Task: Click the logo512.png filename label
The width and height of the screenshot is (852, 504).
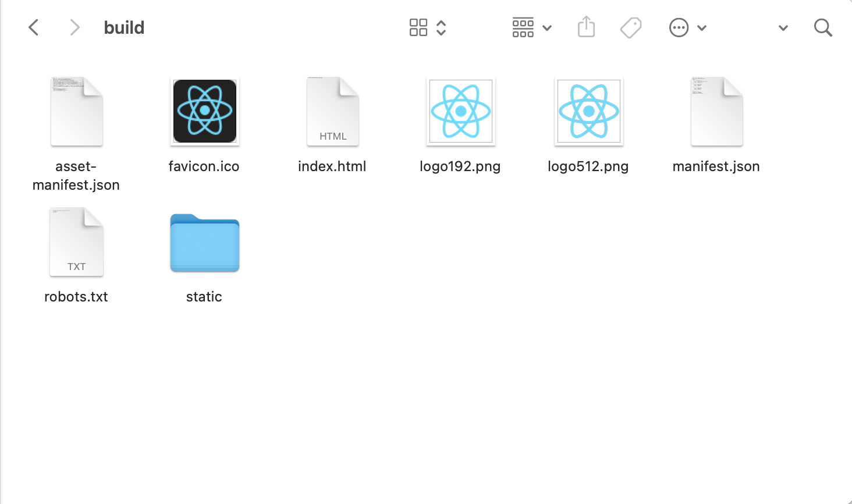Action: click(588, 166)
